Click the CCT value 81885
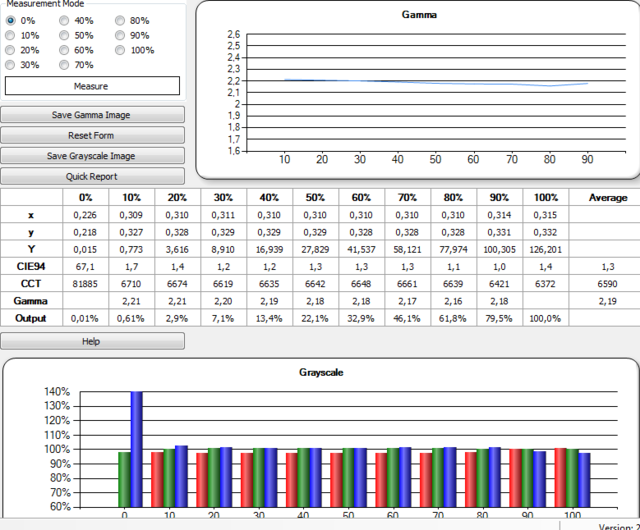Screen dimensions: 640x530 coord(85,284)
